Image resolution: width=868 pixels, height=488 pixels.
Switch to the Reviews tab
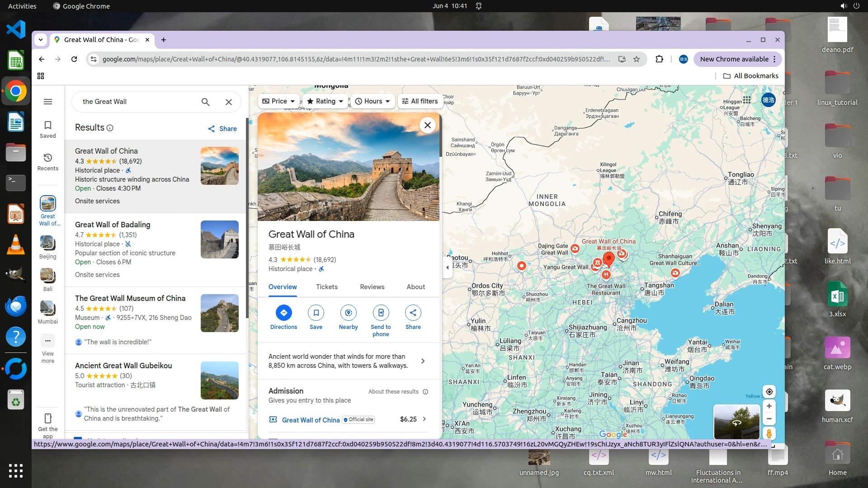(372, 287)
